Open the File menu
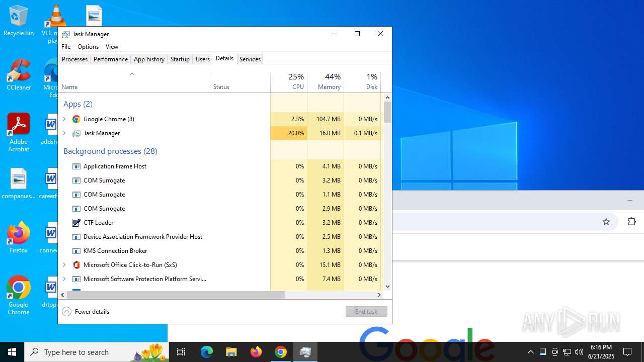Screen dimensions: 644x362 66,47
